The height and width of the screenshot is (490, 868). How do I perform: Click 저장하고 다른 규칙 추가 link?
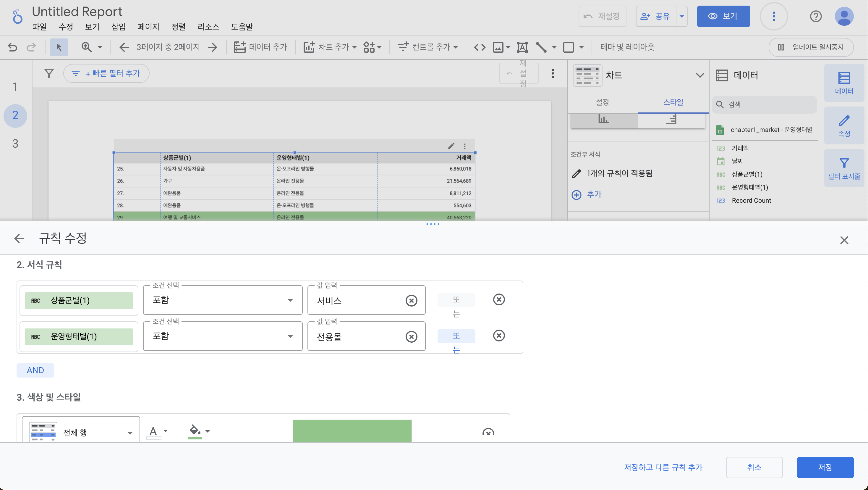tap(663, 467)
